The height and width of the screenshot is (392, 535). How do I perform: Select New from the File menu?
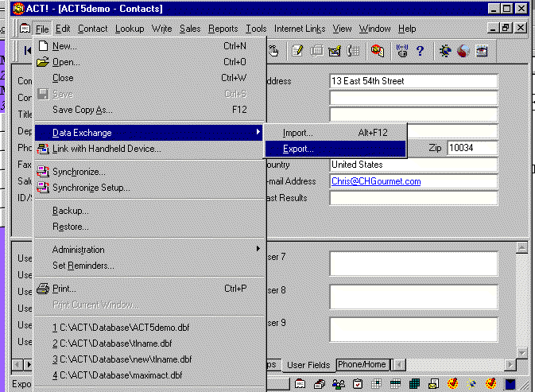click(x=149, y=46)
